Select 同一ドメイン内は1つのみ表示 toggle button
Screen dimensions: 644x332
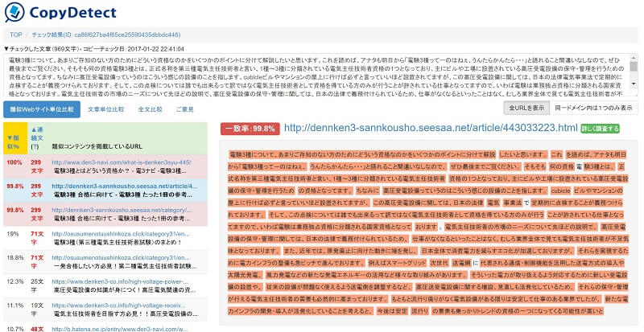point(593,109)
